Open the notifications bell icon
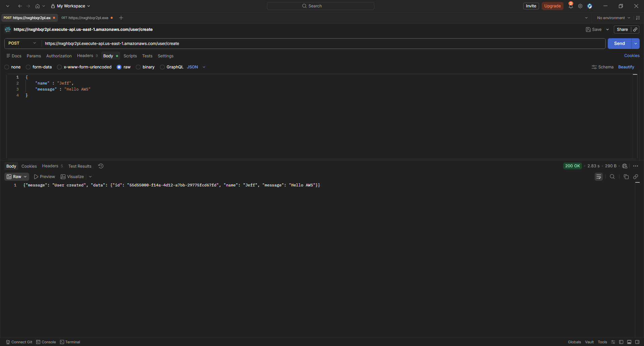This screenshot has width=644, height=346. tap(571, 6)
